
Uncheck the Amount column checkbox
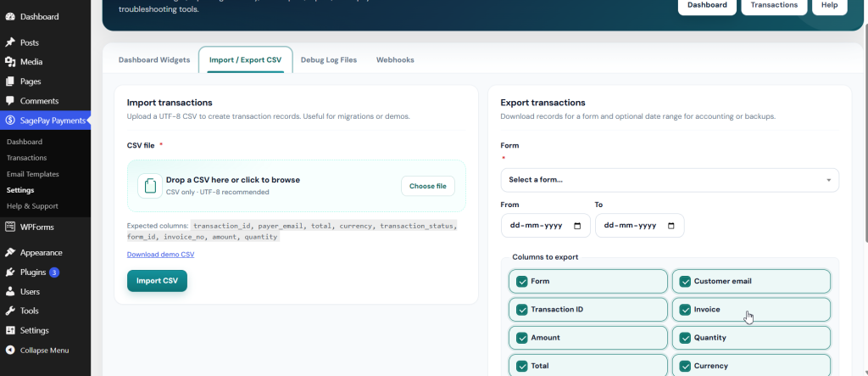(x=521, y=338)
